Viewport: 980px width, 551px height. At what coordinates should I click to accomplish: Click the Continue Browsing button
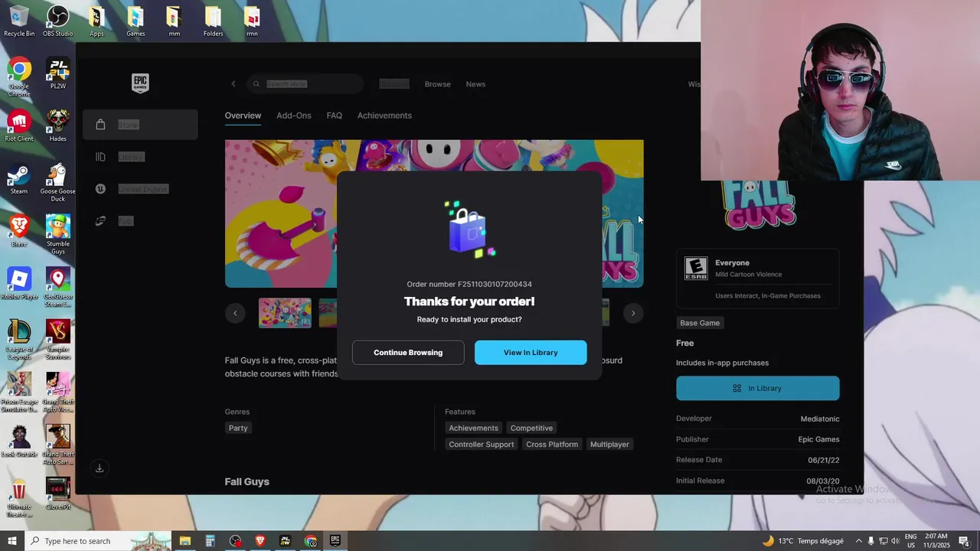coord(408,353)
